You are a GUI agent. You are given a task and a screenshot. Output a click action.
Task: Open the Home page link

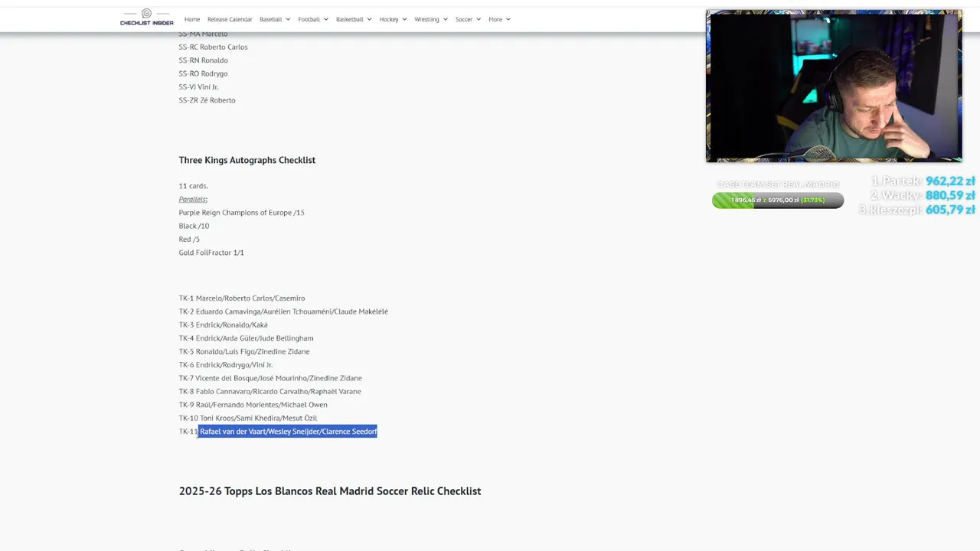192,19
